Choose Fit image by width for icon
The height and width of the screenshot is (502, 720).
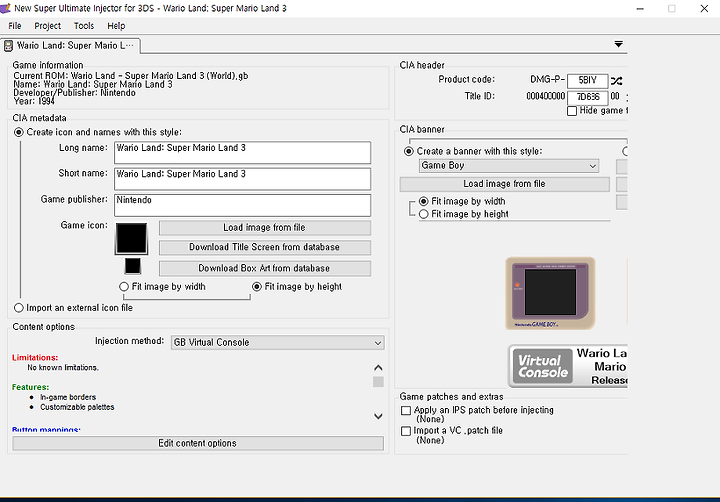coord(162,287)
